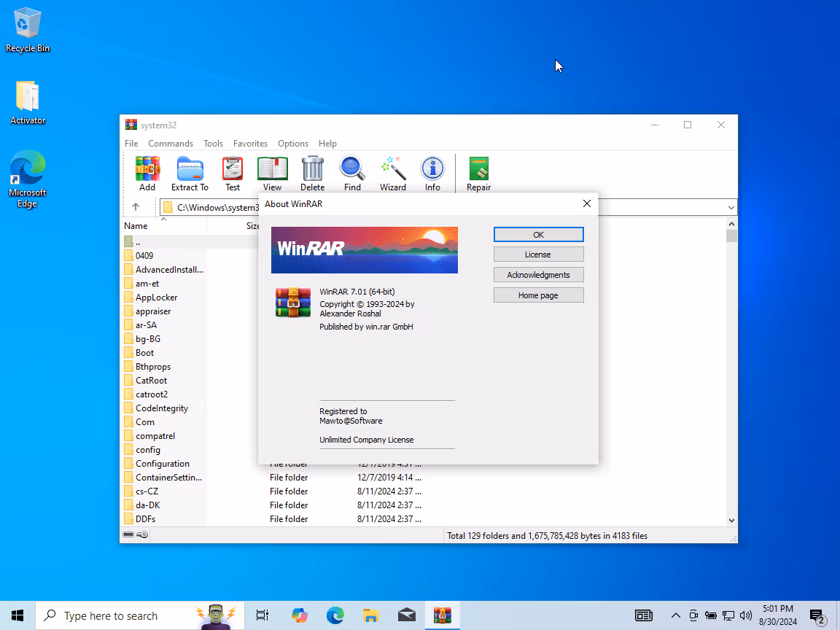Image resolution: width=840 pixels, height=630 pixels.
Task: Open the Commands menu
Action: pos(171,144)
